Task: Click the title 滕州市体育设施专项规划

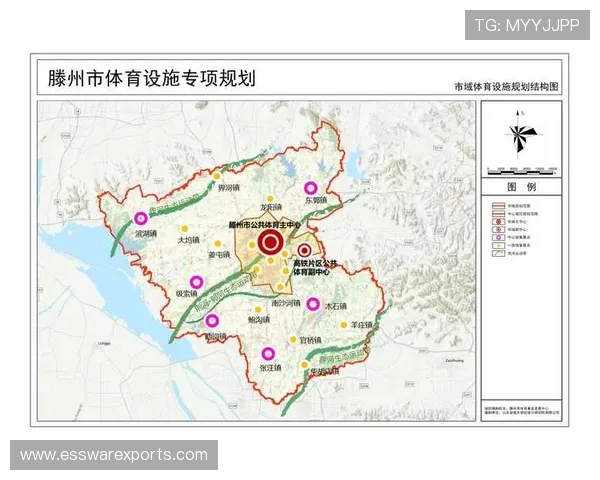Action: 145,79
